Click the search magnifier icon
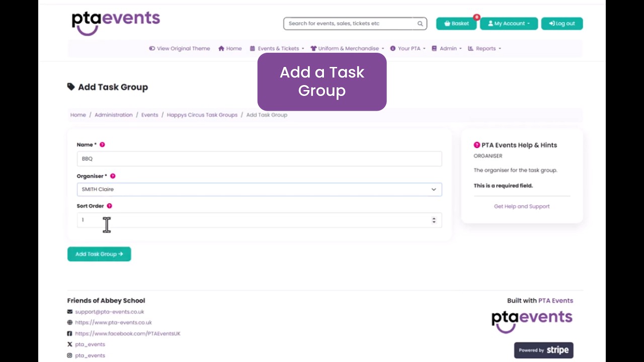644x362 pixels. click(x=420, y=24)
